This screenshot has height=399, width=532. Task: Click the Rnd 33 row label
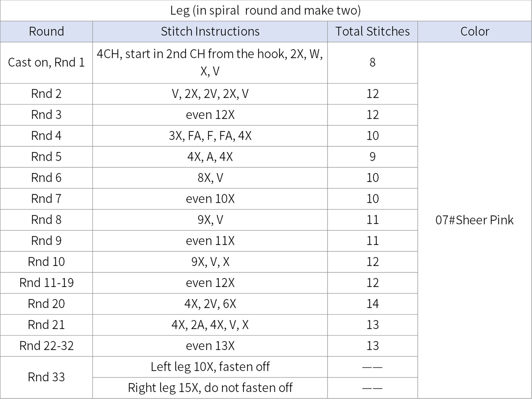[46, 377]
